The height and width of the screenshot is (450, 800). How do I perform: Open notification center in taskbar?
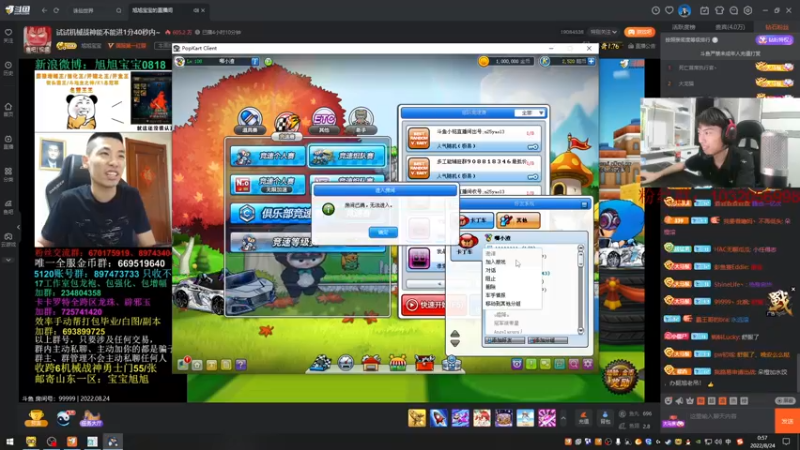point(786,442)
